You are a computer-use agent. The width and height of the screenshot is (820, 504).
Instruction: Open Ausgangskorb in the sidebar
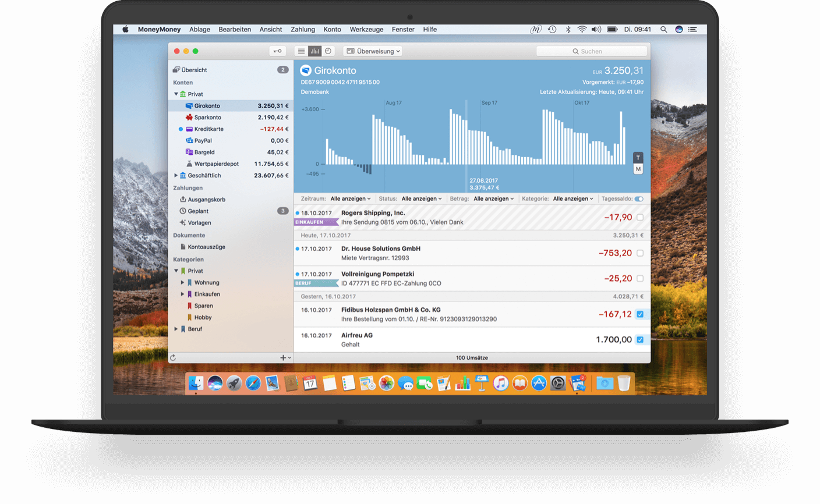click(x=206, y=200)
